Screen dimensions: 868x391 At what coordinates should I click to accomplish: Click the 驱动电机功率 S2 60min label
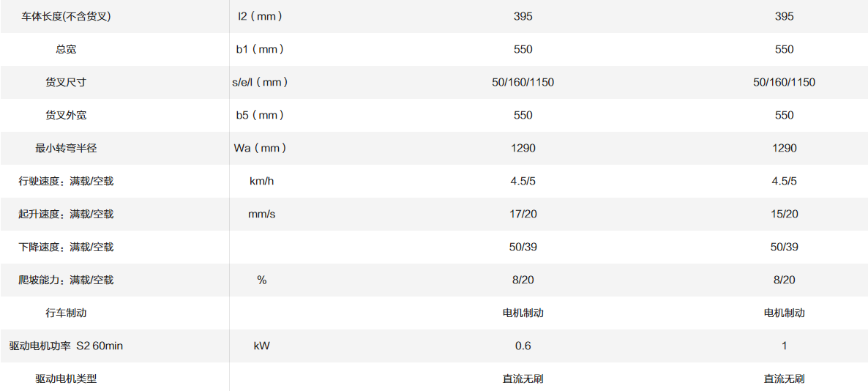pos(66,346)
